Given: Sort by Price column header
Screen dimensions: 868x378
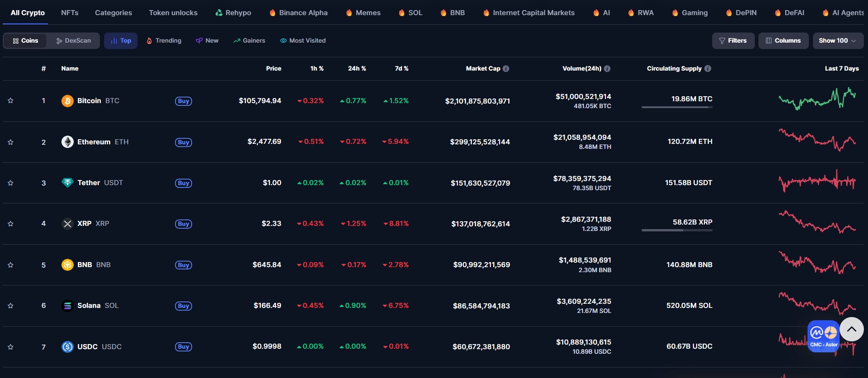Looking at the screenshot, I should 274,69.
